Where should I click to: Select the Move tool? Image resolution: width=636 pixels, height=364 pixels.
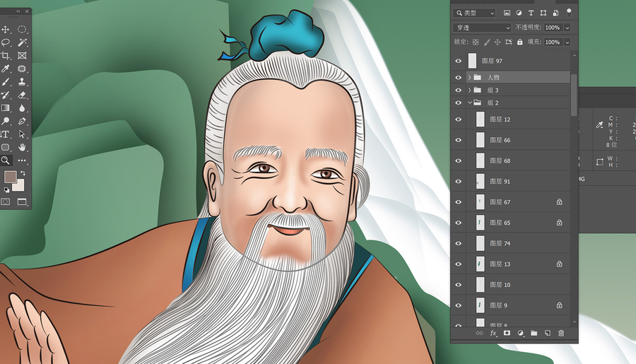[x=5, y=29]
